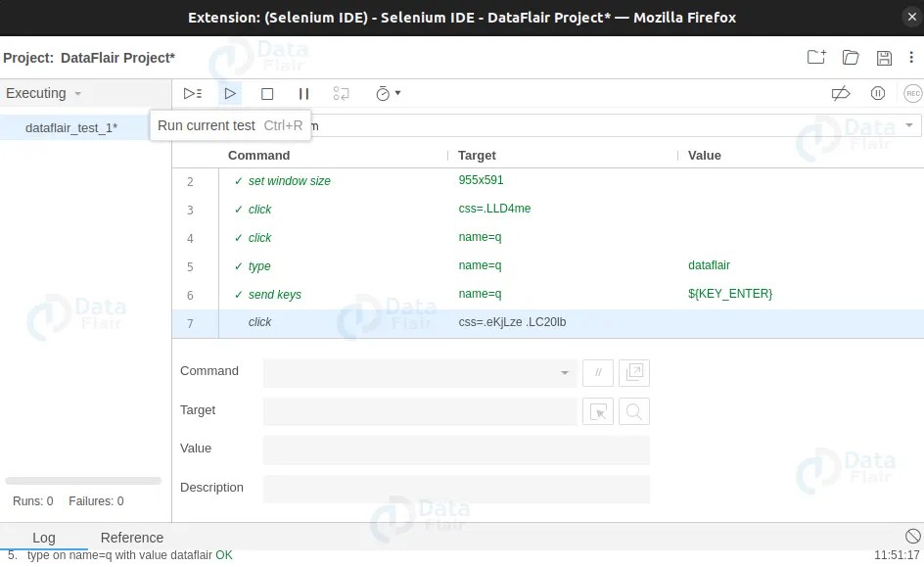
Task: Create a new project
Action: 816,57
